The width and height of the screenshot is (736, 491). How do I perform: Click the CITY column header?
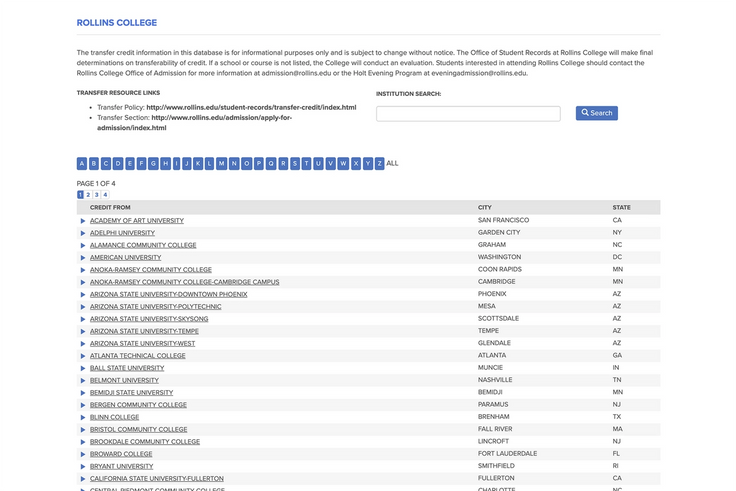pos(484,207)
